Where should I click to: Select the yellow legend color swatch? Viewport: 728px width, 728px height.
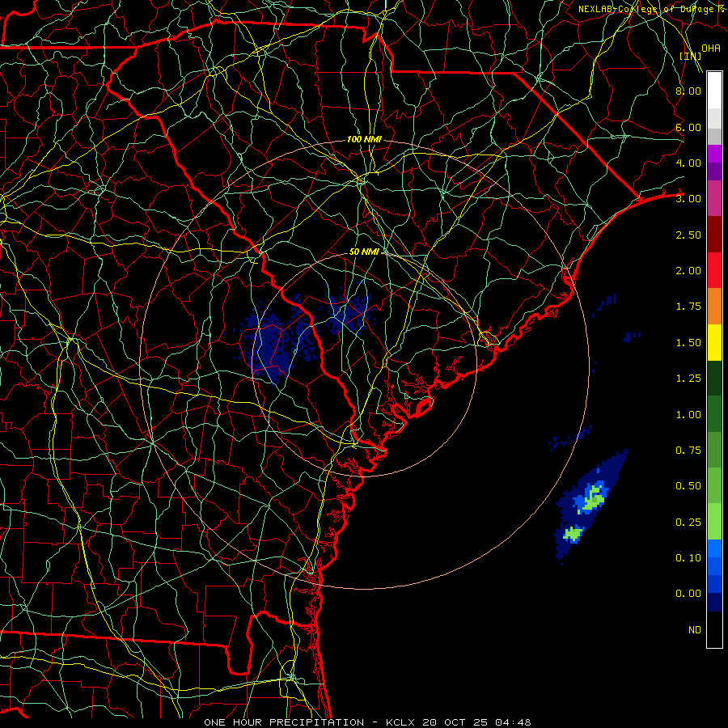coord(714,342)
